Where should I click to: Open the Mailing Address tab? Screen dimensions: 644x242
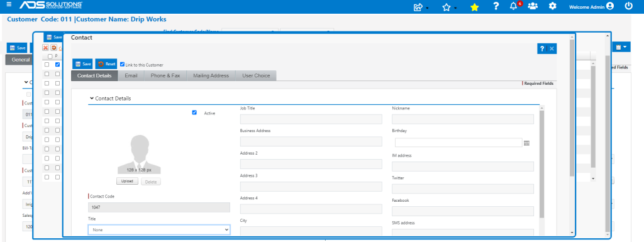211,75
